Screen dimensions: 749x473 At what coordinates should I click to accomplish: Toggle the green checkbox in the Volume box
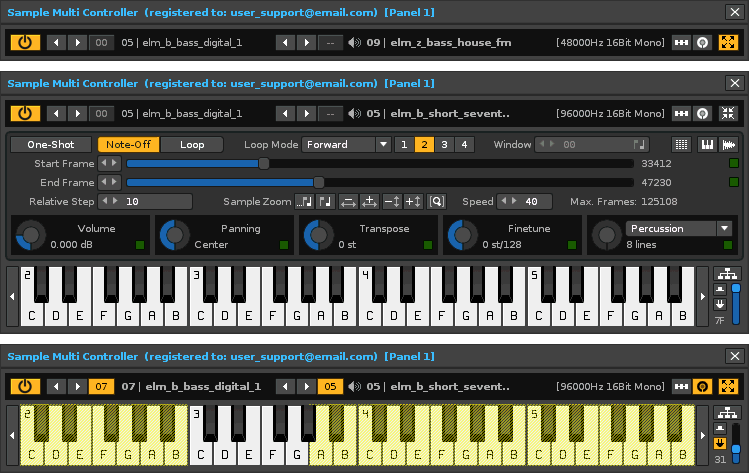click(x=139, y=244)
